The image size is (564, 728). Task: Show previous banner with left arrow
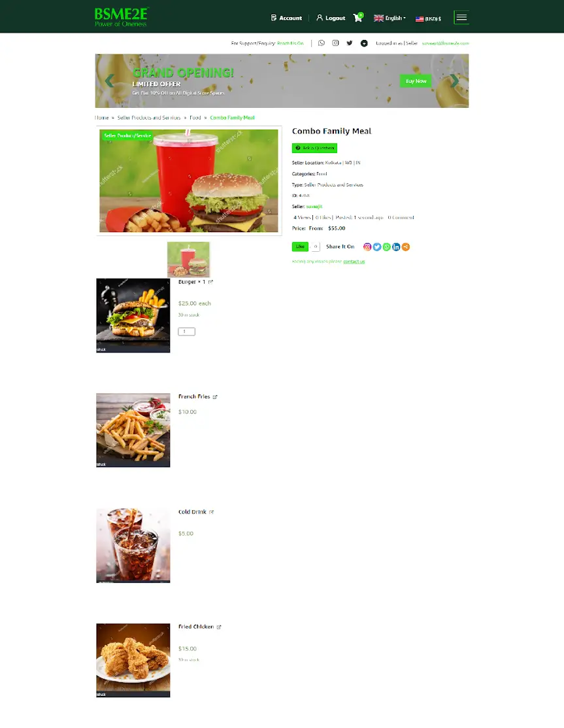[109, 81]
